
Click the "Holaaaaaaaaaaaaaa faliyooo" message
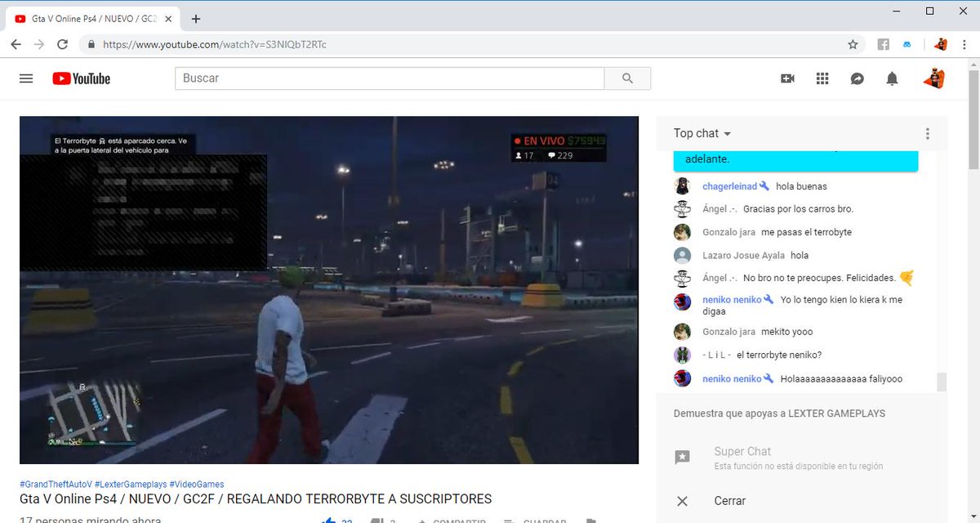(x=841, y=379)
